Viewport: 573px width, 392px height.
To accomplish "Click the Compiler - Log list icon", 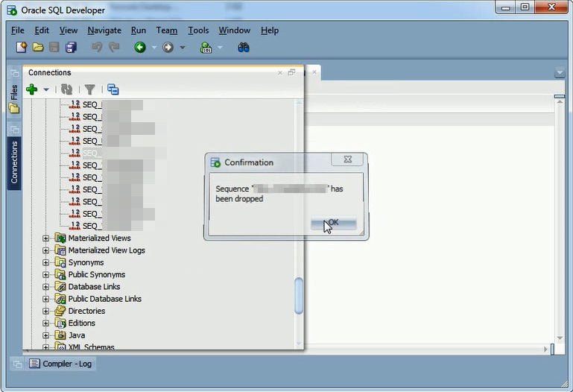I will [34, 364].
